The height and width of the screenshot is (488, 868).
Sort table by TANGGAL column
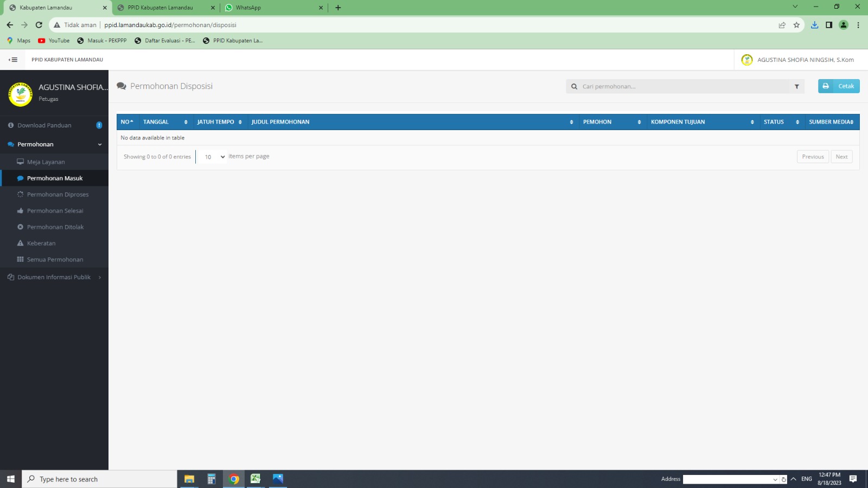(165, 122)
